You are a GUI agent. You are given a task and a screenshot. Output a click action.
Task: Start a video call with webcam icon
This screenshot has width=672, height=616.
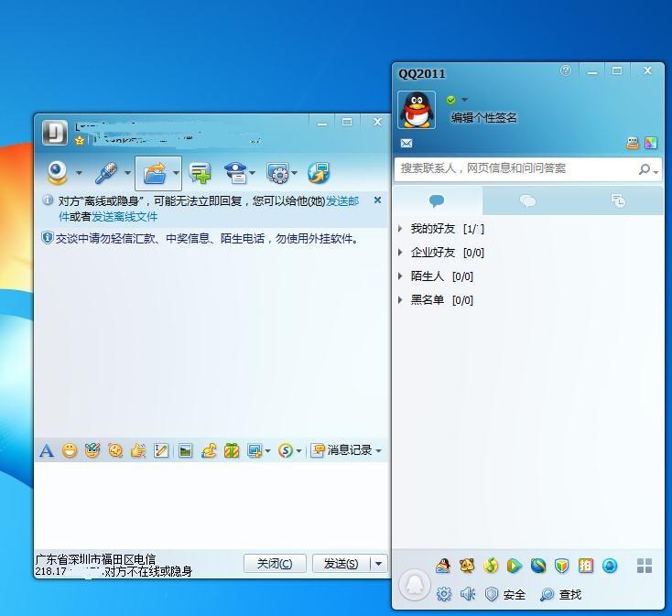58,173
